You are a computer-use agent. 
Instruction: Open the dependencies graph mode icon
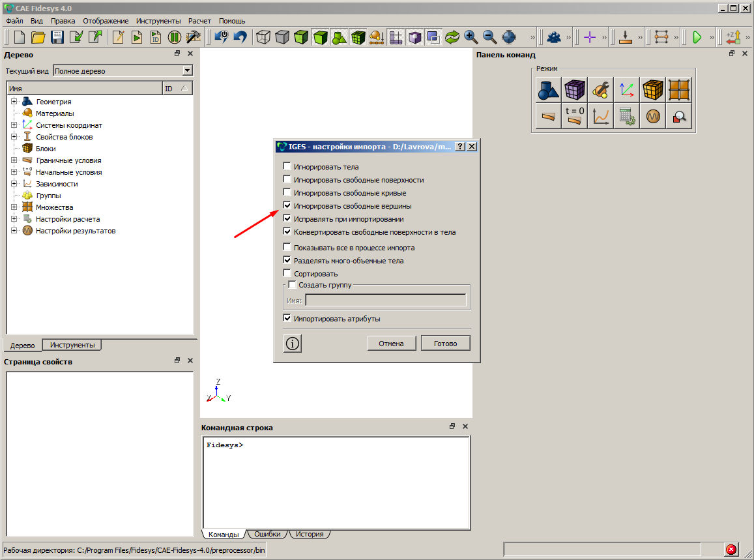[x=601, y=116]
